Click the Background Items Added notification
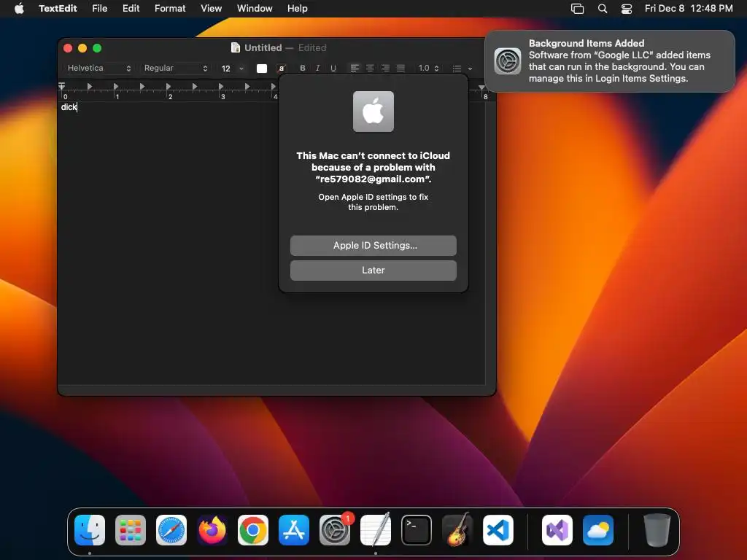Screen dimensions: 747x560 (x=610, y=61)
